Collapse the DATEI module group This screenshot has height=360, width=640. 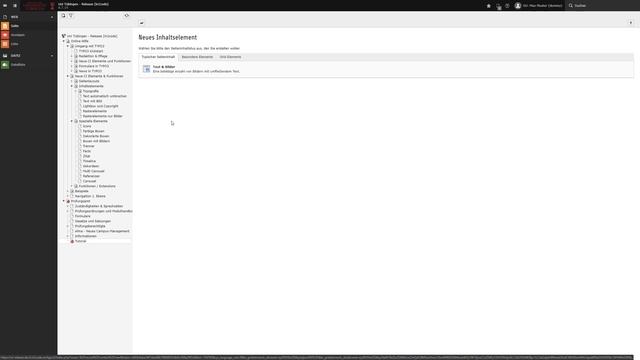pos(52,56)
